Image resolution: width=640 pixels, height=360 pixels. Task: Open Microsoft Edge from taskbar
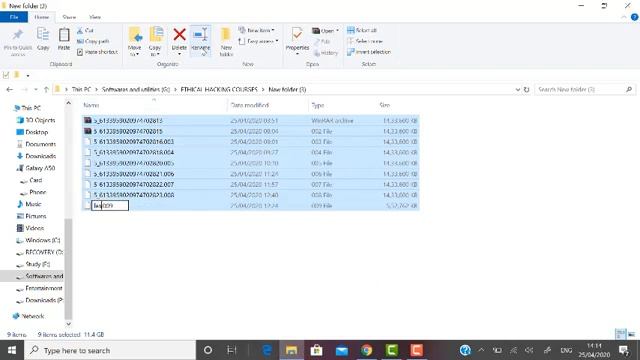(267, 350)
